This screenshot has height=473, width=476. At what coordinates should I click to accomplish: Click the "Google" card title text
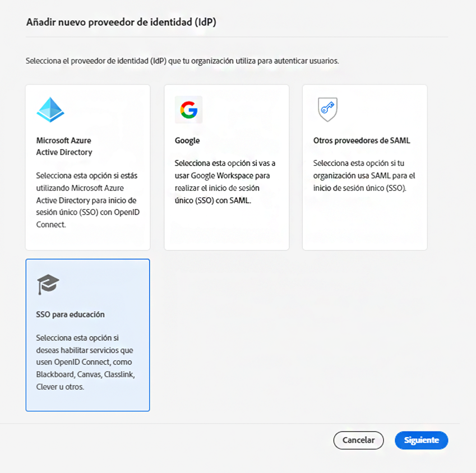tap(187, 141)
